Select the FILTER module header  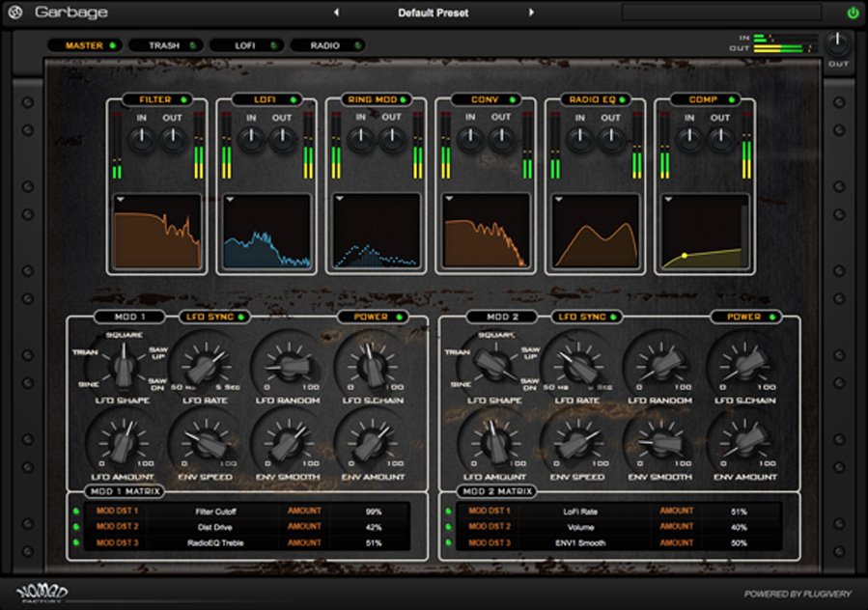pyautogui.click(x=153, y=98)
